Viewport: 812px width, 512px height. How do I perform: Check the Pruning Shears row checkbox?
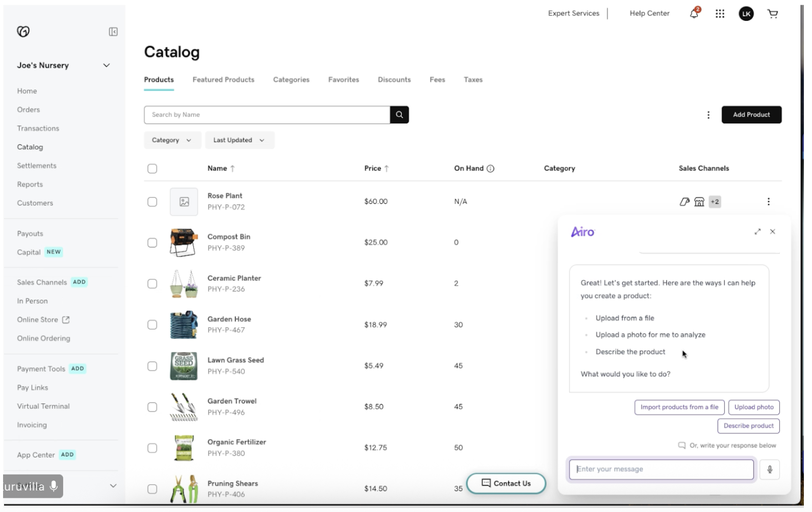[152, 489]
